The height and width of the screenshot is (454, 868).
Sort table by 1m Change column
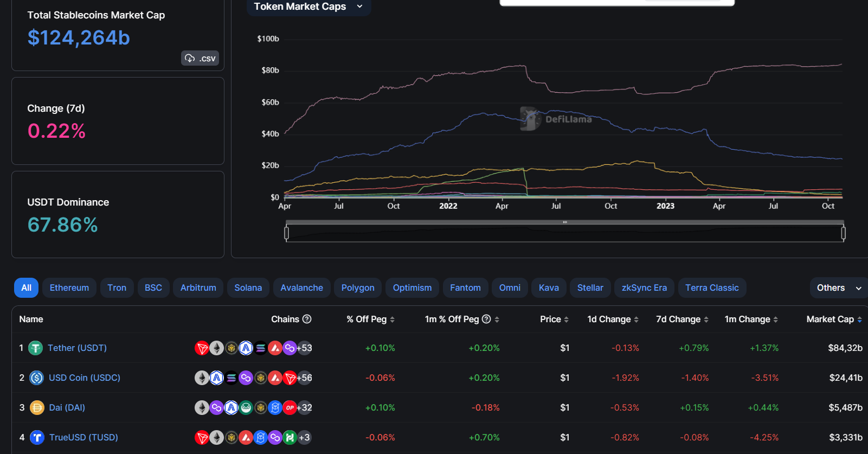[x=751, y=319]
